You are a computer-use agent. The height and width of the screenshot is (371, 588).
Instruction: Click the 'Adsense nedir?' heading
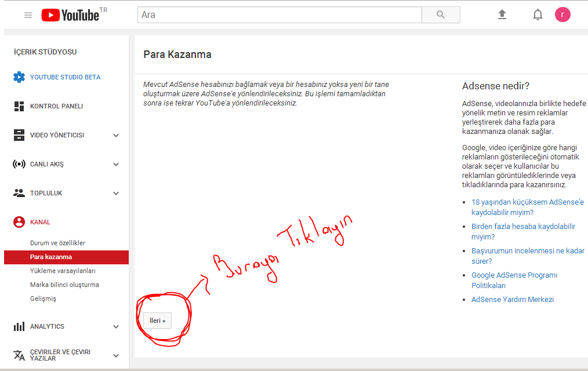(x=496, y=86)
